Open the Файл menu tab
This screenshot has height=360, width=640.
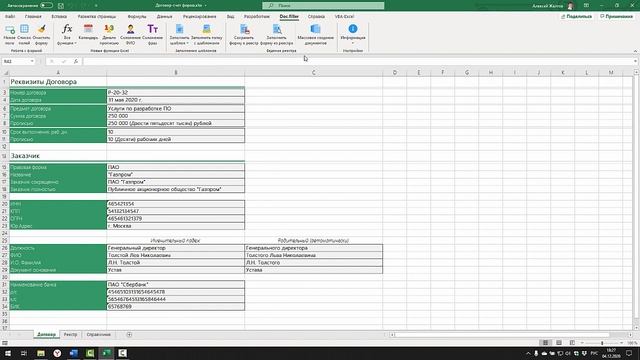tap(10, 17)
